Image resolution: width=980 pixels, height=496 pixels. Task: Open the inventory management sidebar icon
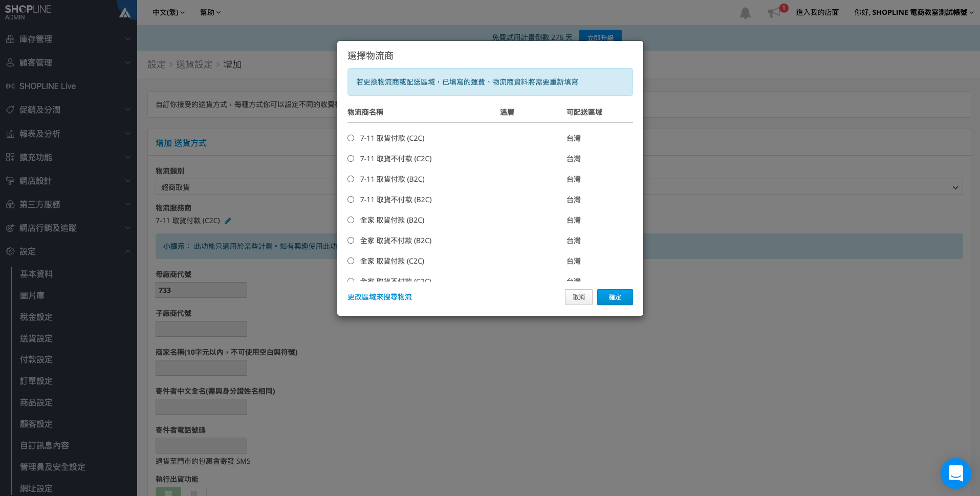pos(10,39)
